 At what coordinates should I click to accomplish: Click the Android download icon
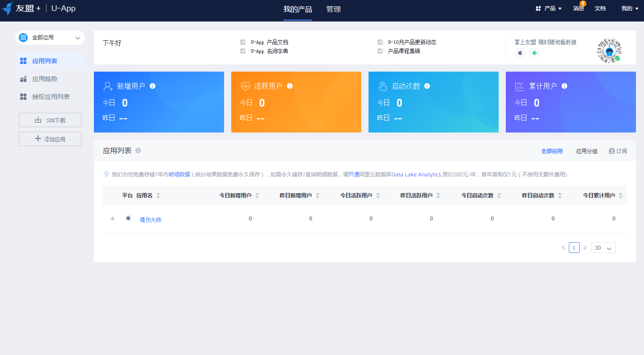coord(534,53)
